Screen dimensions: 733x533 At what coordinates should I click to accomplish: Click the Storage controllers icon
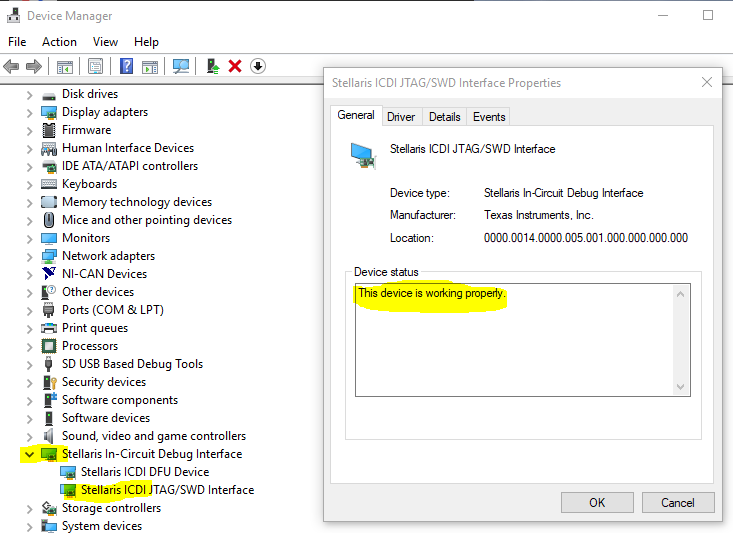pyautogui.click(x=49, y=508)
